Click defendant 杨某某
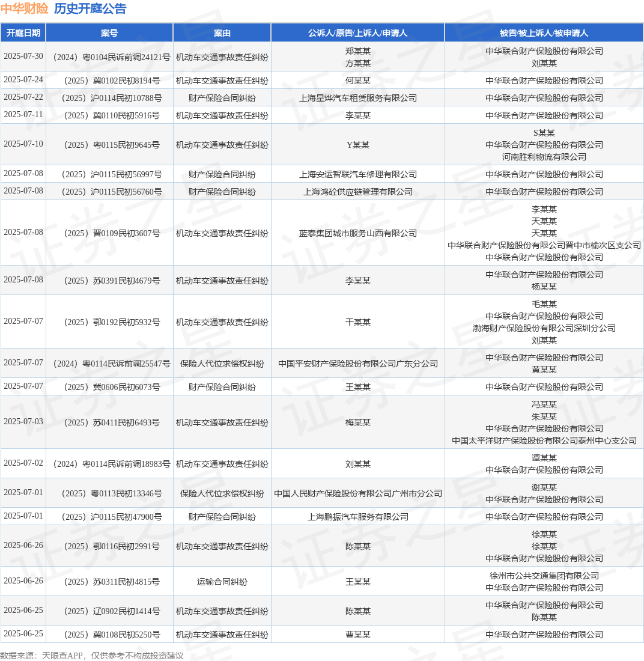This screenshot has height=661, width=644. 544,287
